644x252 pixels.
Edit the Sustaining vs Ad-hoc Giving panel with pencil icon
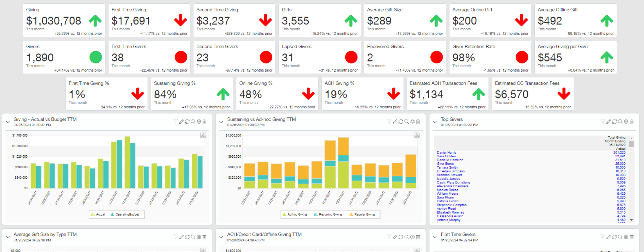(395, 122)
